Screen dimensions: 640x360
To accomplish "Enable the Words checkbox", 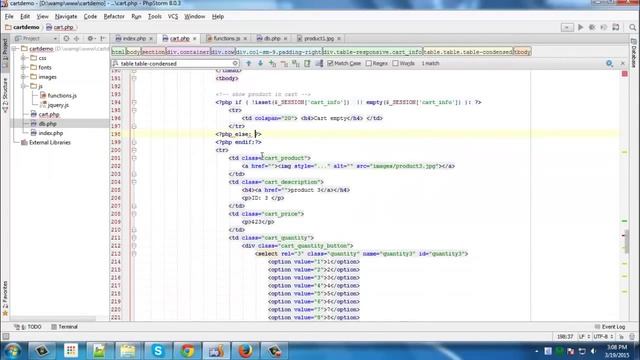I will pos(395,63).
